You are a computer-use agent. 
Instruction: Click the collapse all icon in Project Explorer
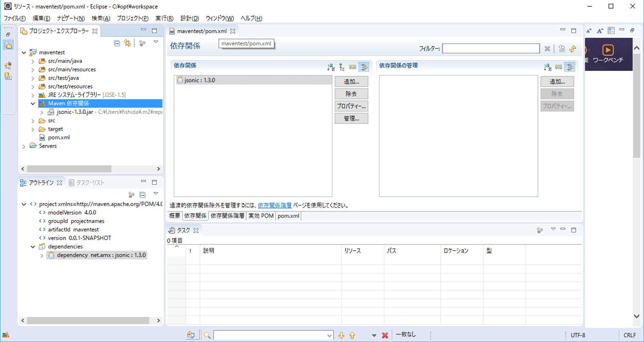pos(117,42)
